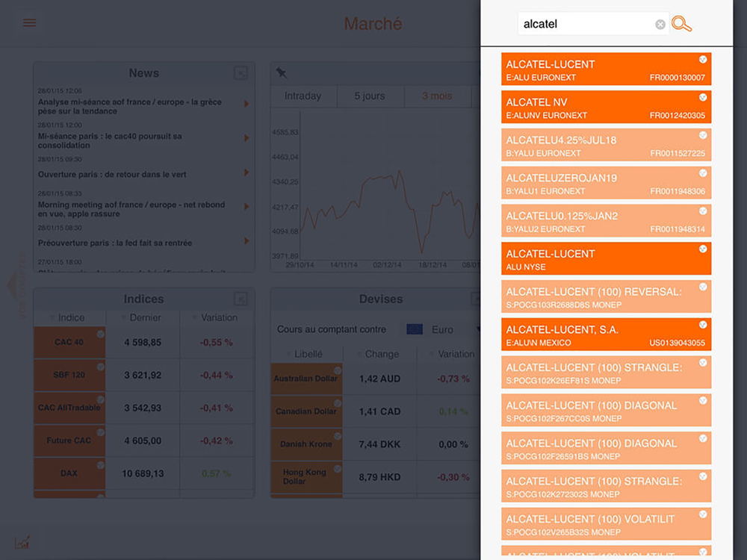The width and height of the screenshot is (747, 560).
Task: Toggle check mark on CAC AllTradable index
Action: click(x=101, y=399)
